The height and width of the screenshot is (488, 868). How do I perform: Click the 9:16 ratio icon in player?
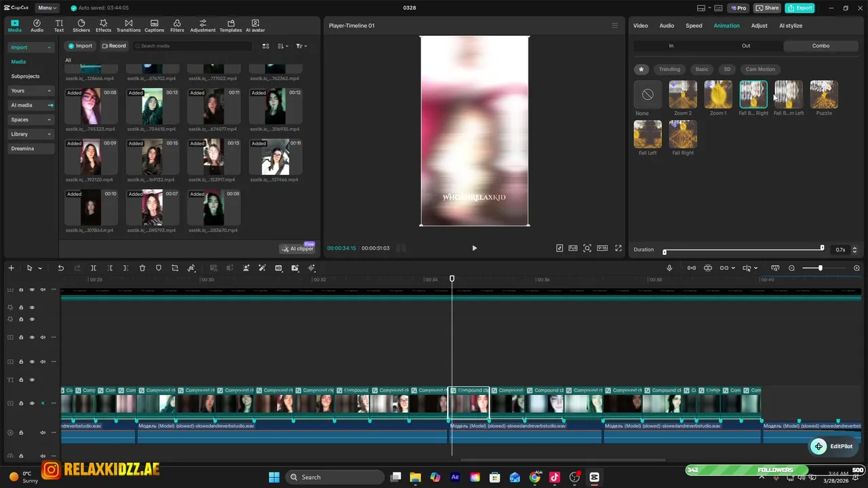pos(602,248)
